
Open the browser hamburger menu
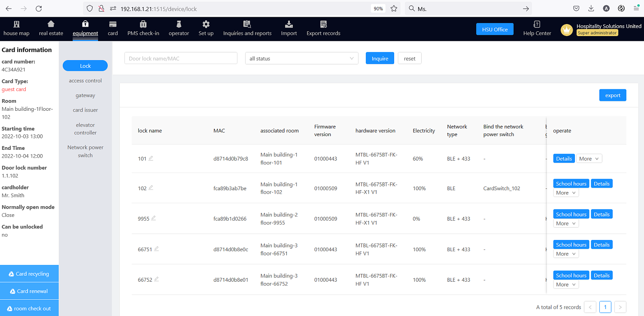(x=636, y=9)
